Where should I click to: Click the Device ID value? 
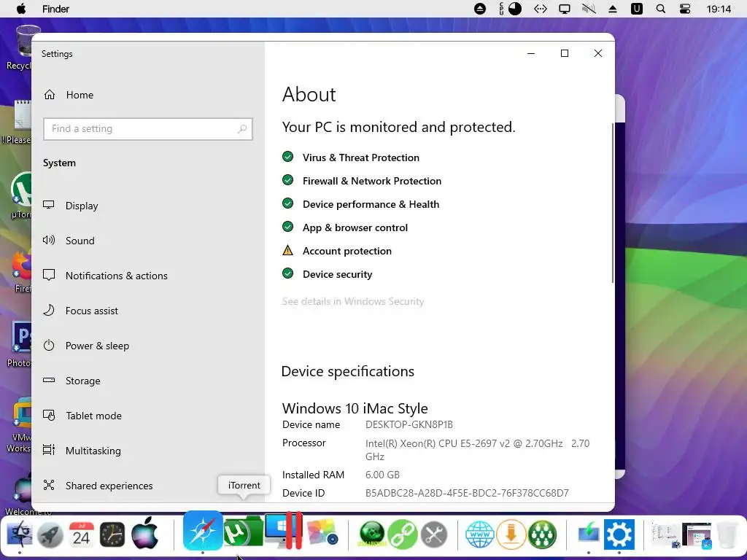pos(467,493)
